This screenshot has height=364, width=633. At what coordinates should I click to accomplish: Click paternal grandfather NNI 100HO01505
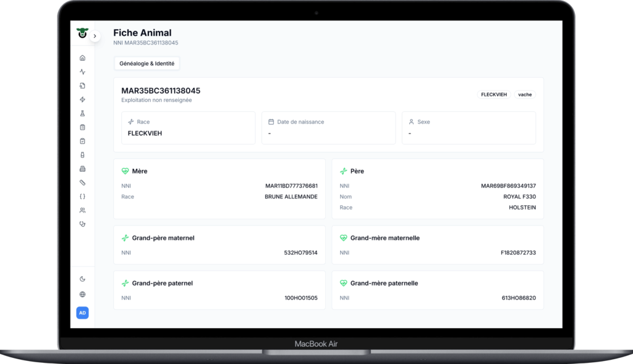301,298
